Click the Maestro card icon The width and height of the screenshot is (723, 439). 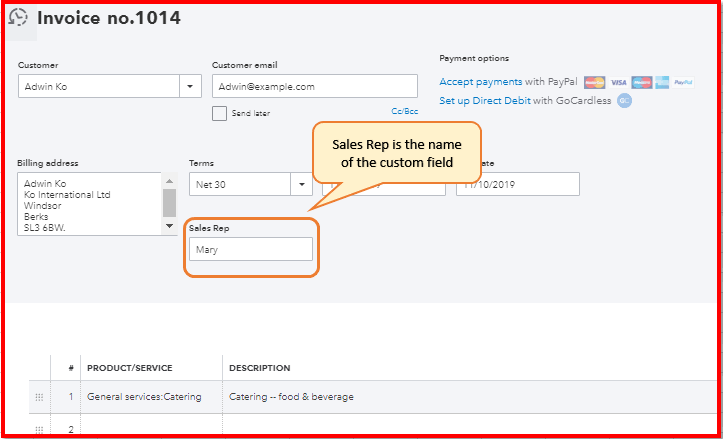[x=642, y=83]
